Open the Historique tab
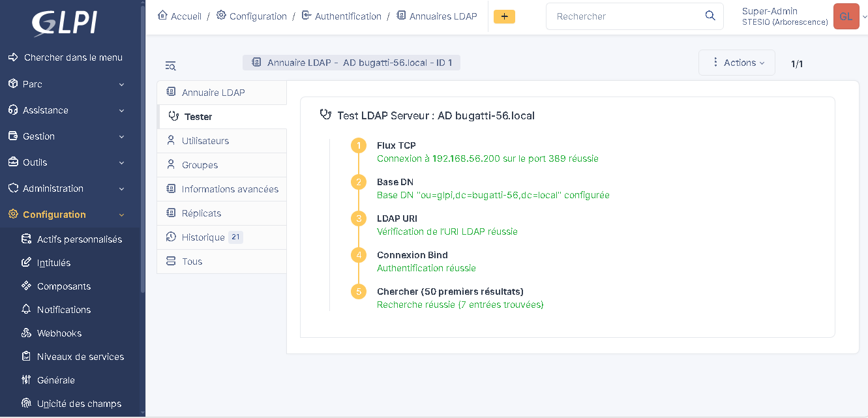 (203, 237)
